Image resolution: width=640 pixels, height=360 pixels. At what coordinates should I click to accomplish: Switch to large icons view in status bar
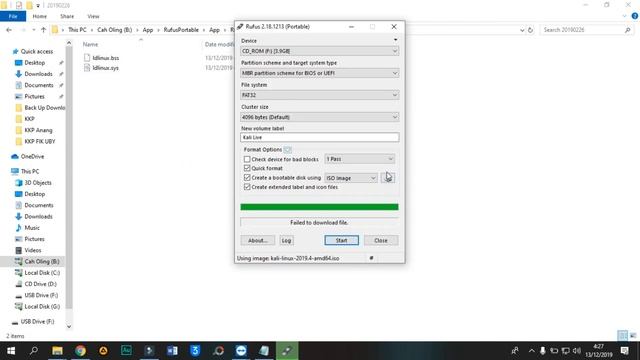coord(633,336)
